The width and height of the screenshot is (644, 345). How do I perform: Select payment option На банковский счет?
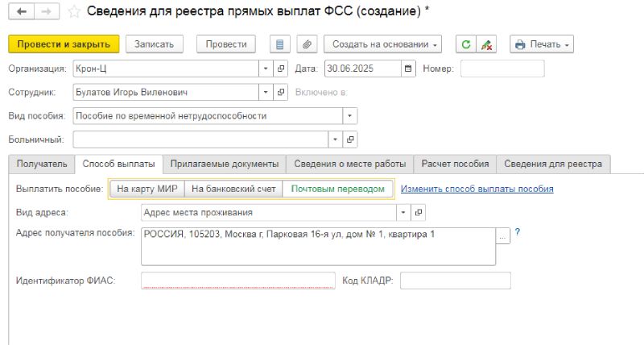click(x=233, y=189)
